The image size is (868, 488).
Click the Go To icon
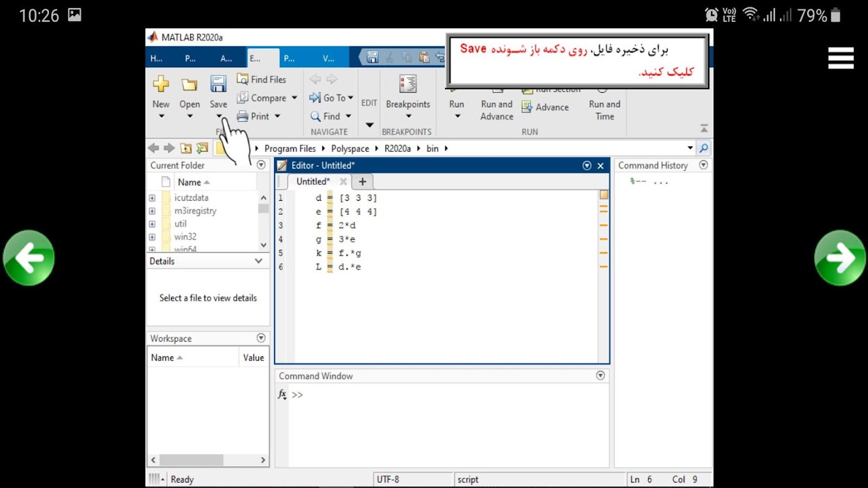315,98
